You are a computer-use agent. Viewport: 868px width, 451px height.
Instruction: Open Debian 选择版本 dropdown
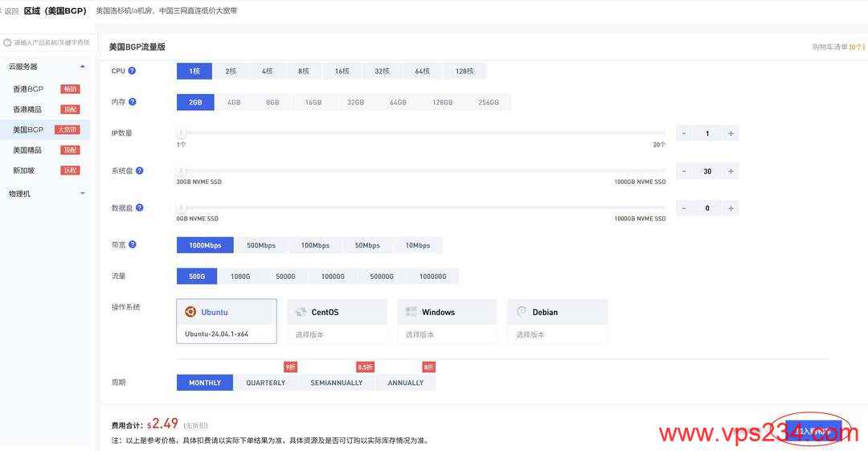(556, 334)
